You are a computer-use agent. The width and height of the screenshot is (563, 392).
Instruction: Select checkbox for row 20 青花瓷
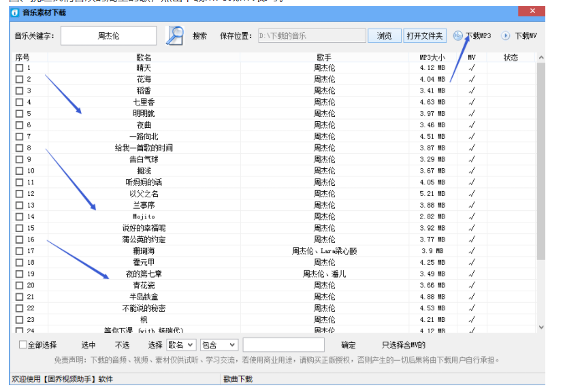pos(20,285)
